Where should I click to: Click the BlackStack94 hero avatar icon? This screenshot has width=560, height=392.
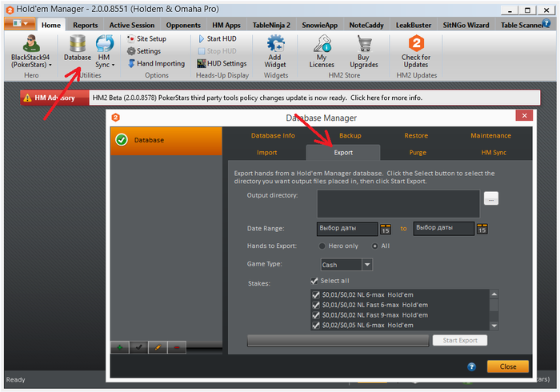pos(31,43)
